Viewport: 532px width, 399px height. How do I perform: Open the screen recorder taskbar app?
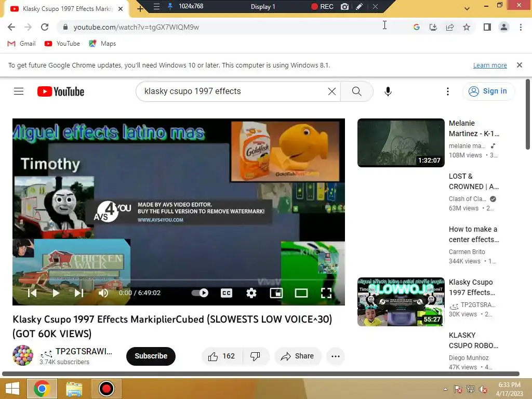tap(106, 389)
